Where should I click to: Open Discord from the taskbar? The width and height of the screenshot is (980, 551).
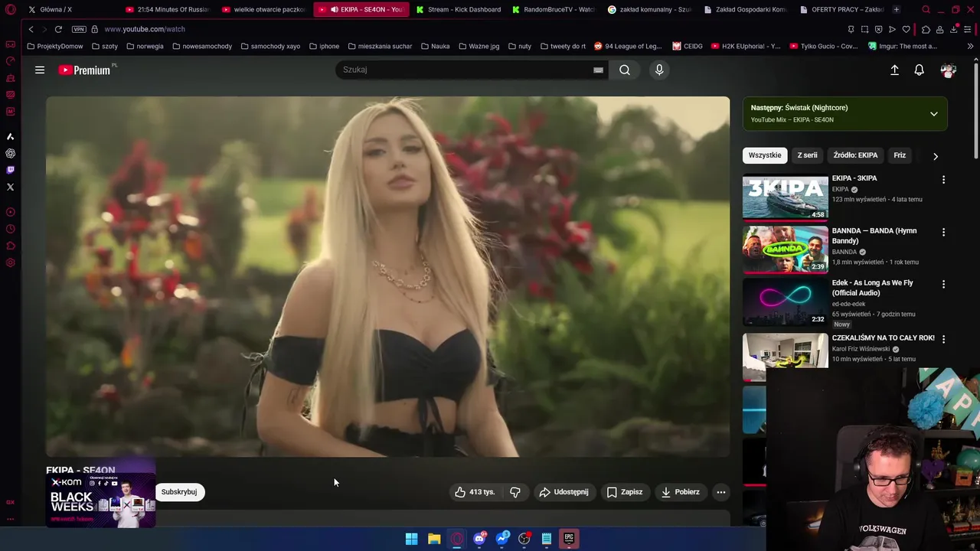click(479, 539)
